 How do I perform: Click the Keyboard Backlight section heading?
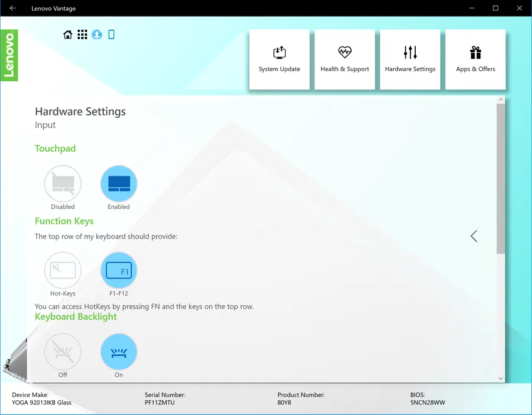click(x=76, y=317)
